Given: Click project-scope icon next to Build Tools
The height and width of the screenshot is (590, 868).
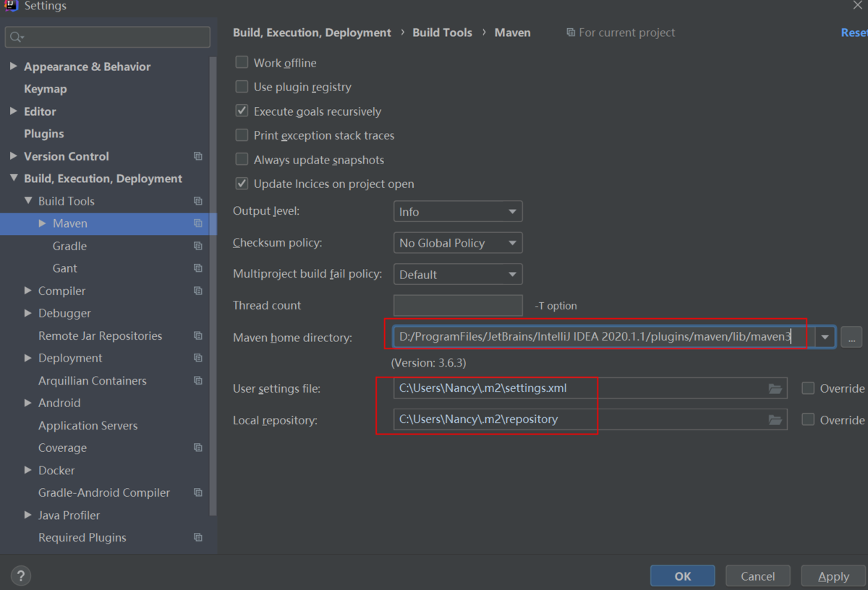Looking at the screenshot, I should (x=198, y=201).
